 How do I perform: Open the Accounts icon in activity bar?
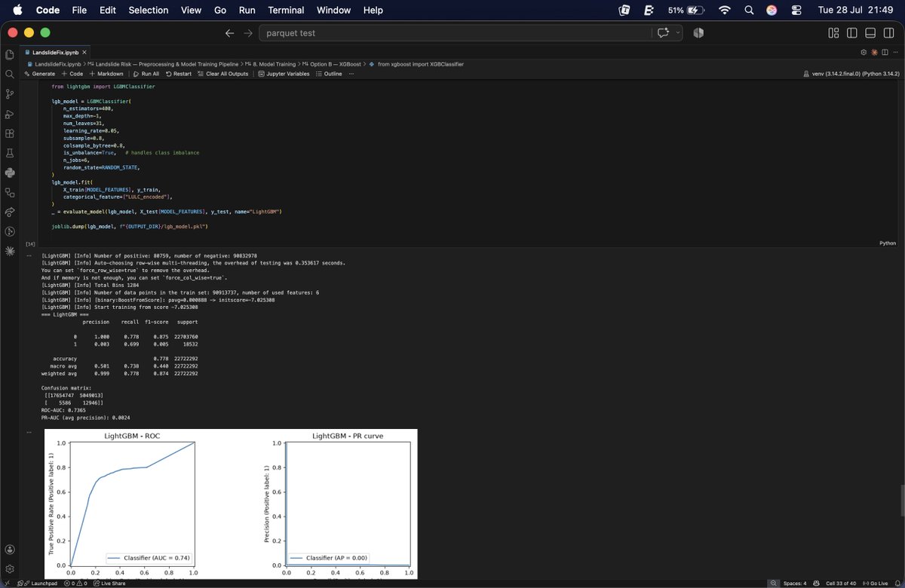click(10, 548)
